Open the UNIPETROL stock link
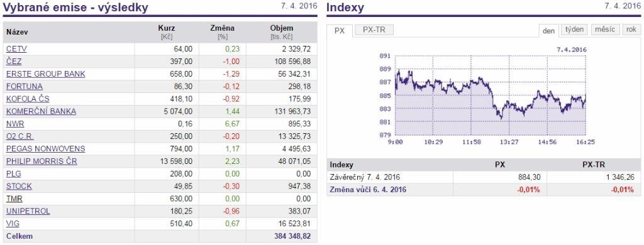Screen dimensions: 644x245 pos(28,211)
